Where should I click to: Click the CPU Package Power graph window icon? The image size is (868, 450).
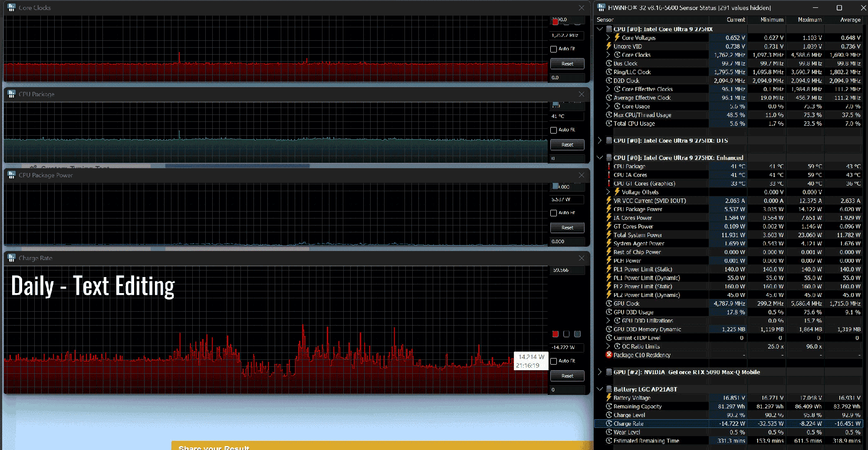(12, 175)
